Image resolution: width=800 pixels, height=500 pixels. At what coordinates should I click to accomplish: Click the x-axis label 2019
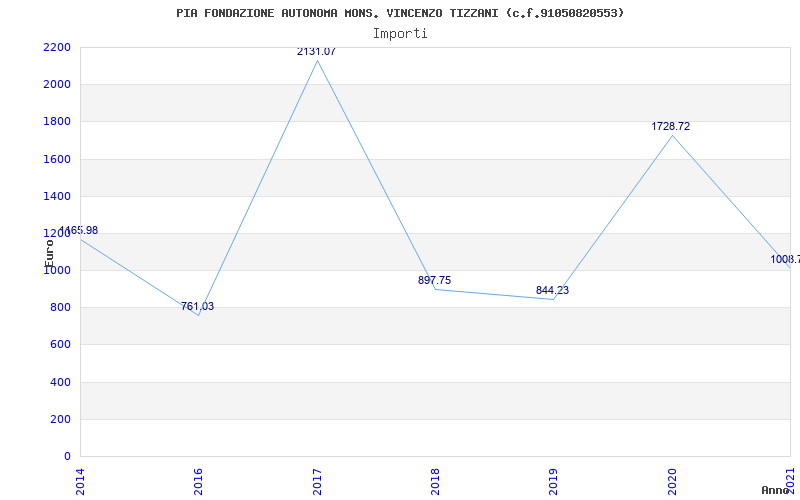[554, 482]
